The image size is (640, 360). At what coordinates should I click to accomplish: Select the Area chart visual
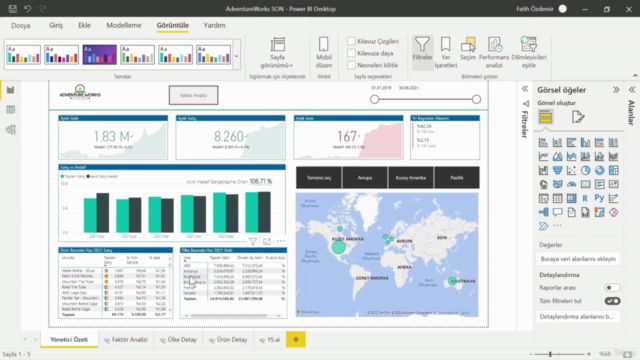pyautogui.click(x=558, y=156)
